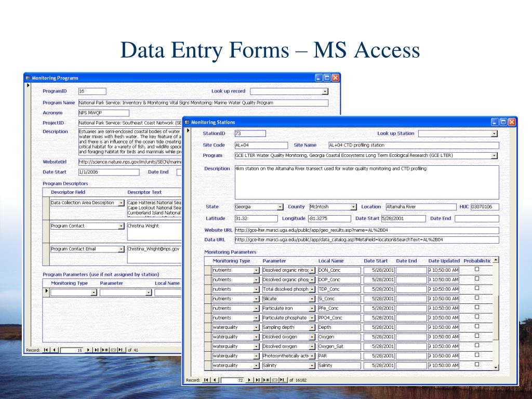Open the Look up record dropdown

coord(325,91)
